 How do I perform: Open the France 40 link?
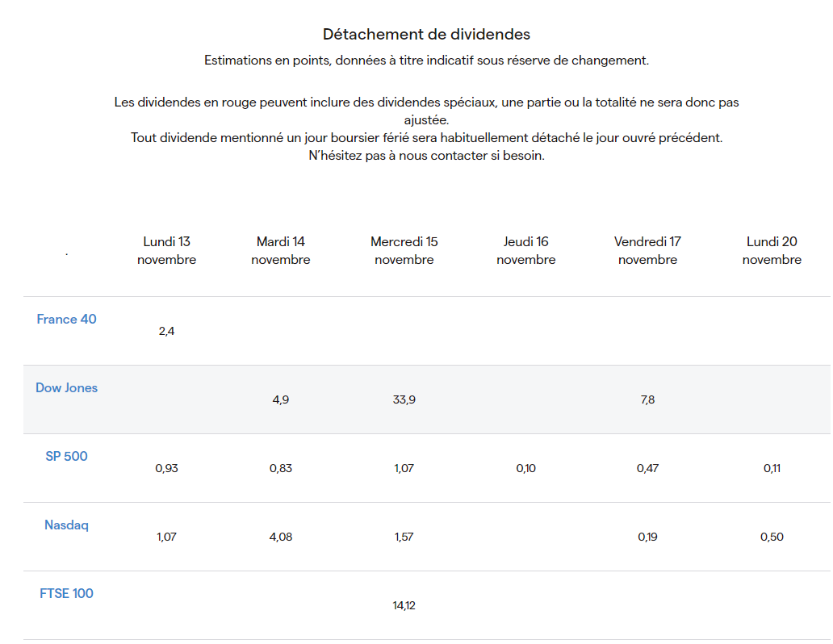(66, 319)
